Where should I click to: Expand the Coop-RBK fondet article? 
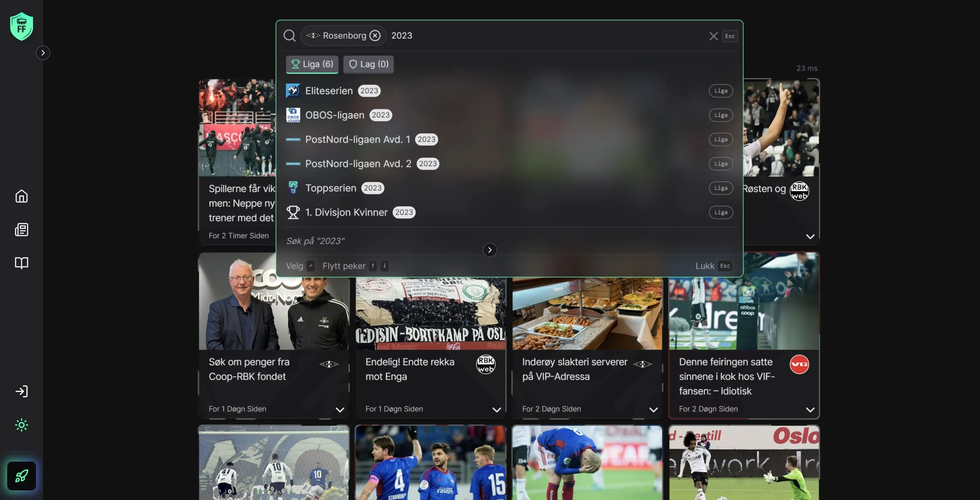340,410
